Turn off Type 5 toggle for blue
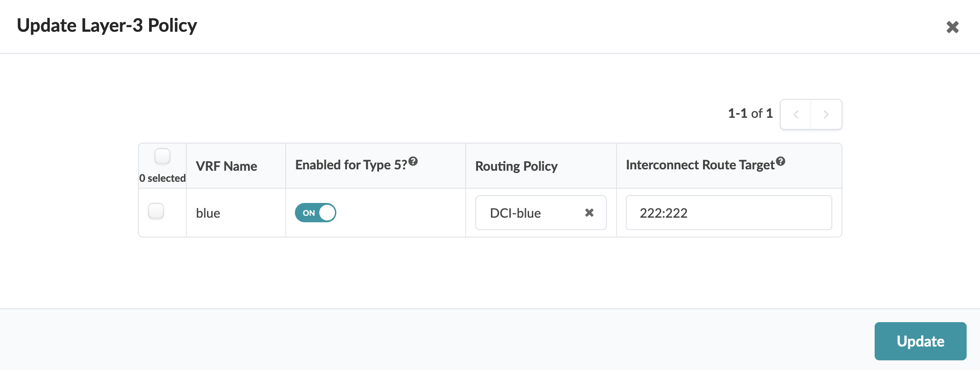This screenshot has height=370, width=980. pos(316,213)
